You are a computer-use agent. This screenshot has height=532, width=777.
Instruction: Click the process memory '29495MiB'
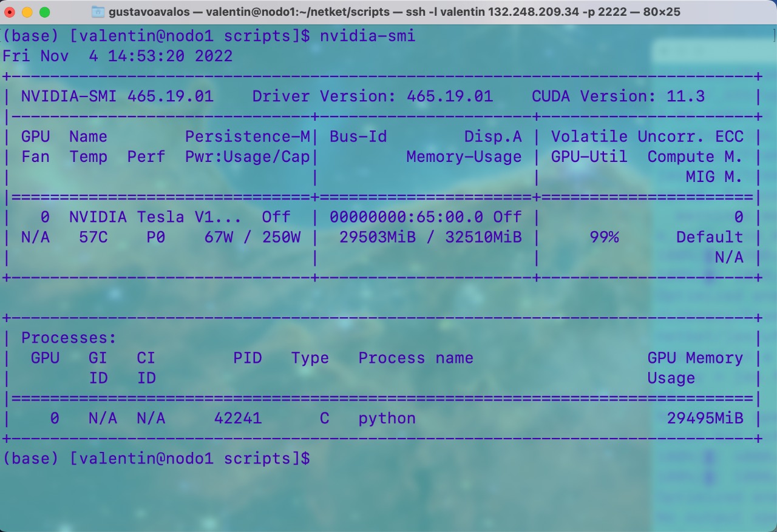coord(705,418)
